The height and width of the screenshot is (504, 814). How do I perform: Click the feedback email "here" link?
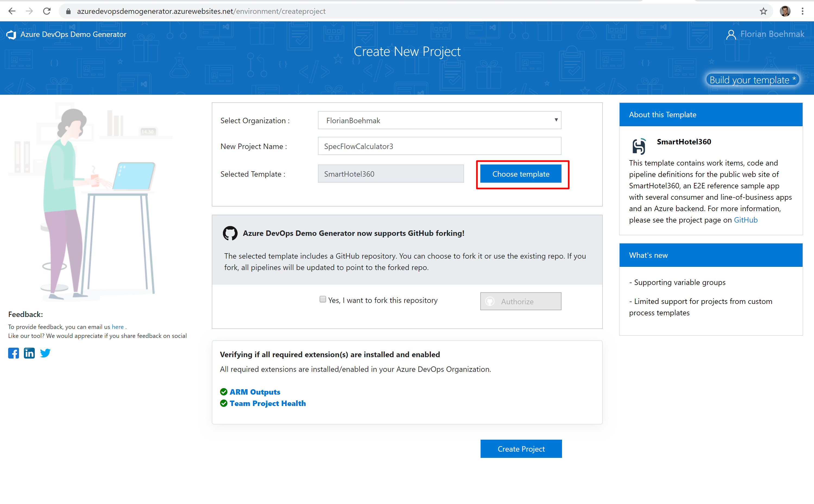[117, 327]
